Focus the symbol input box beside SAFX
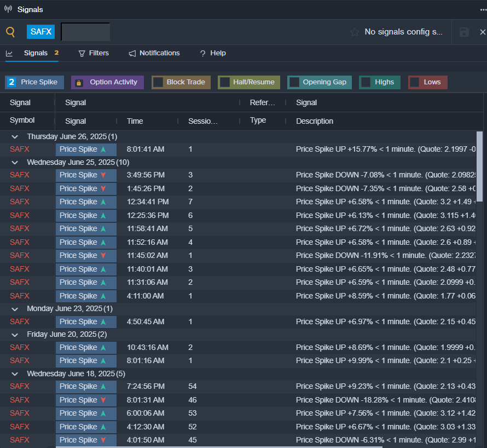Screen dimensions: 487x448 coord(85,32)
